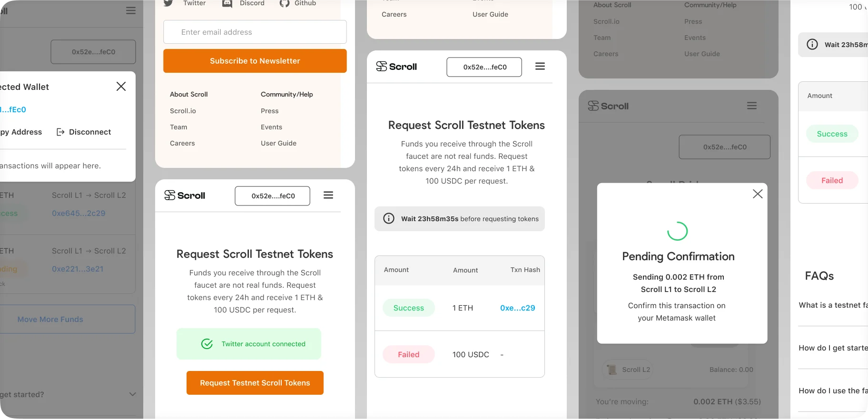Open Press link in light footer
The height and width of the screenshot is (419, 868).
[269, 111]
